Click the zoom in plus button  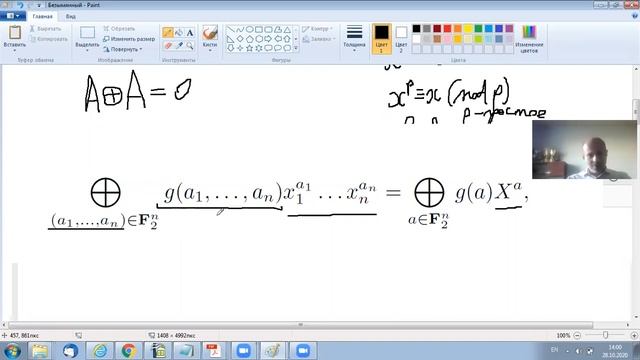click(634, 336)
